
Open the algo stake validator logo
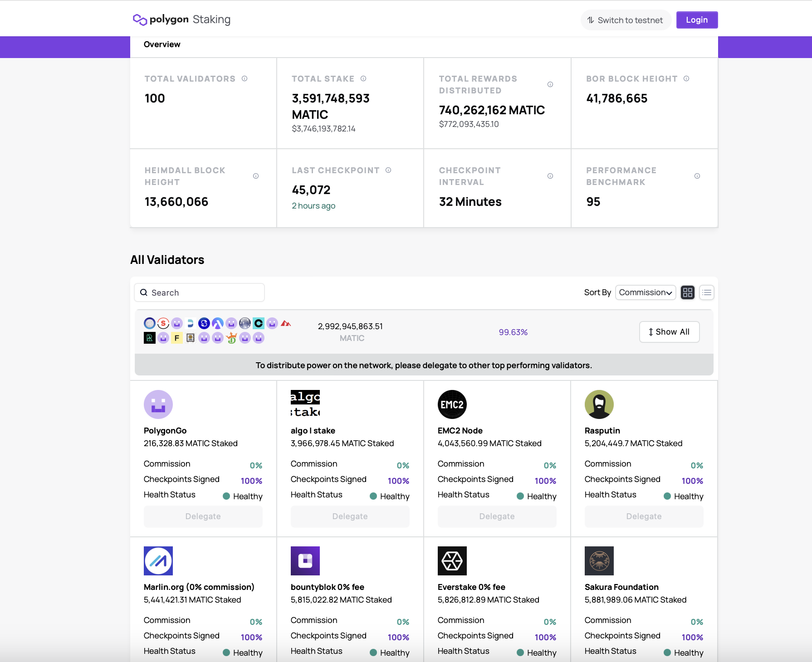click(305, 404)
